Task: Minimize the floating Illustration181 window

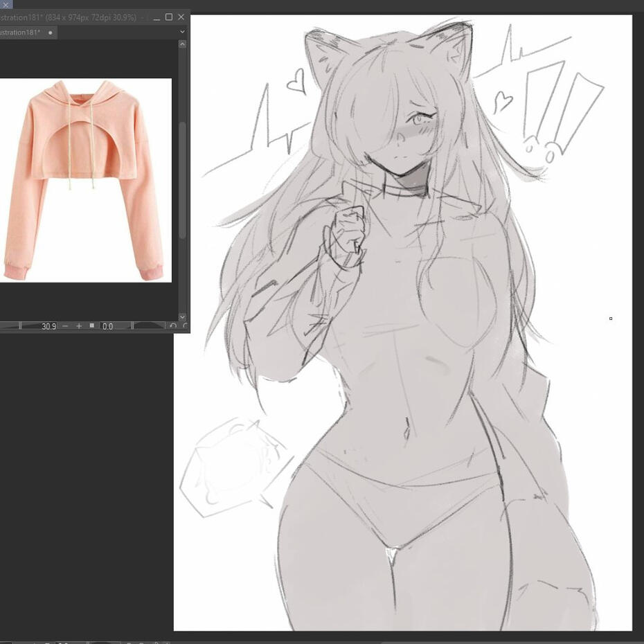Action: (x=155, y=17)
